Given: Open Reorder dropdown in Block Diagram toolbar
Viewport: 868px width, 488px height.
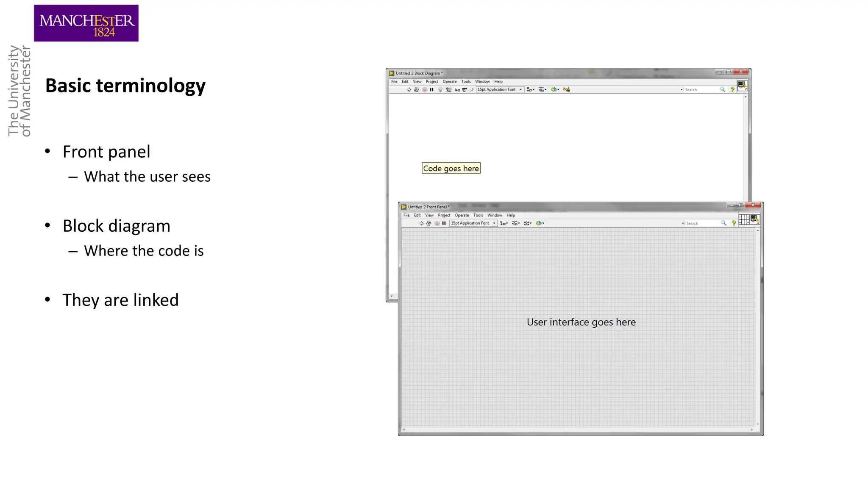Looking at the screenshot, I should pyautogui.click(x=555, y=89).
